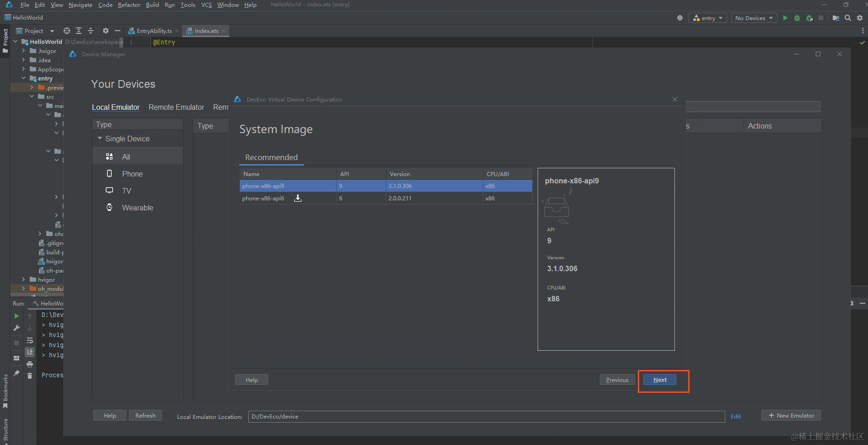Click the Previous button in Virtual Device Configuration
Screen dimensions: 868x445
[617, 380]
